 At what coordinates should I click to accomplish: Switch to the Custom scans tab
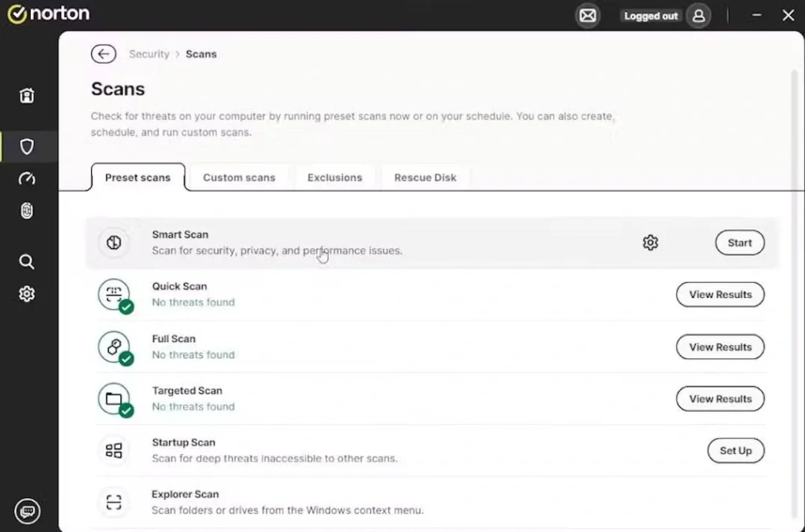click(239, 178)
